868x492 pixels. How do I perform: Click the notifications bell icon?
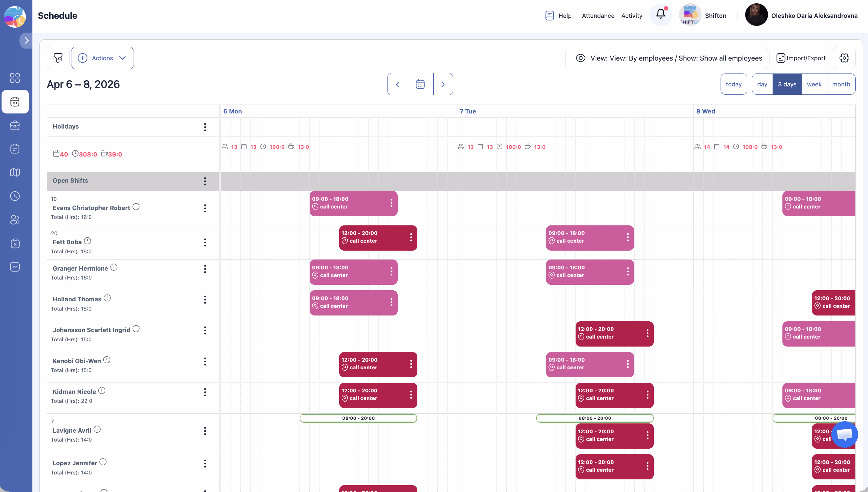tap(660, 14)
